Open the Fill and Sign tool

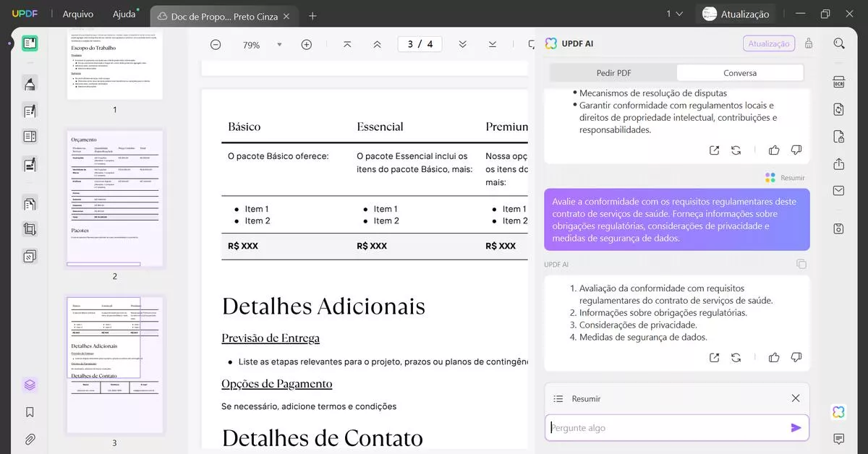pos(30,165)
